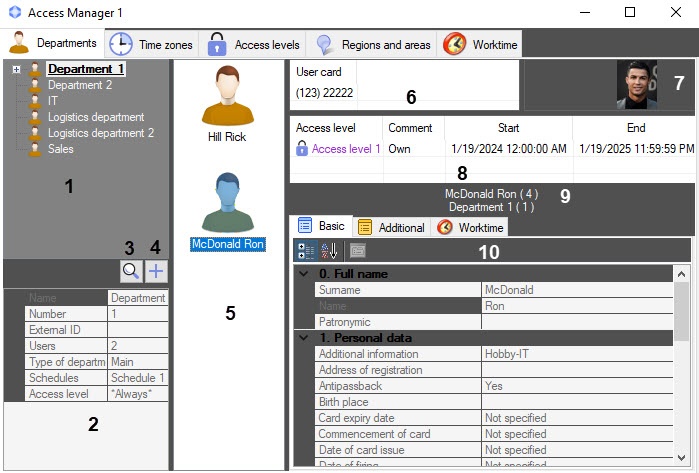699x473 pixels.
Task: Click the search magnifier icon under department tree
Action: pos(130,271)
